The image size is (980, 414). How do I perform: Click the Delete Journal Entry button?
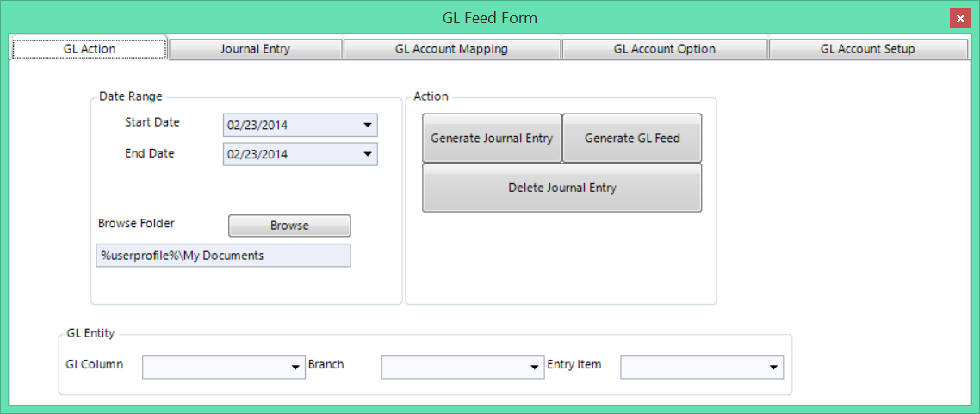(x=561, y=188)
